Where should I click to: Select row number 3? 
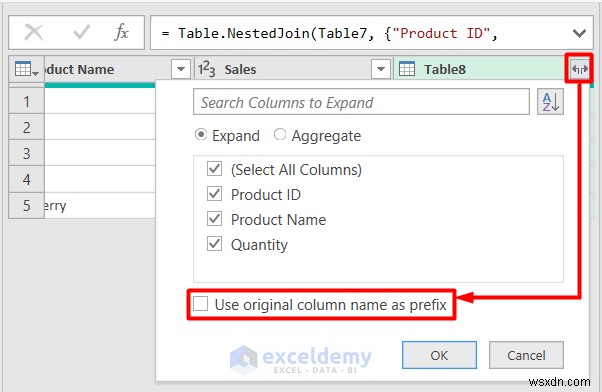pyautogui.click(x=26, y=153)
